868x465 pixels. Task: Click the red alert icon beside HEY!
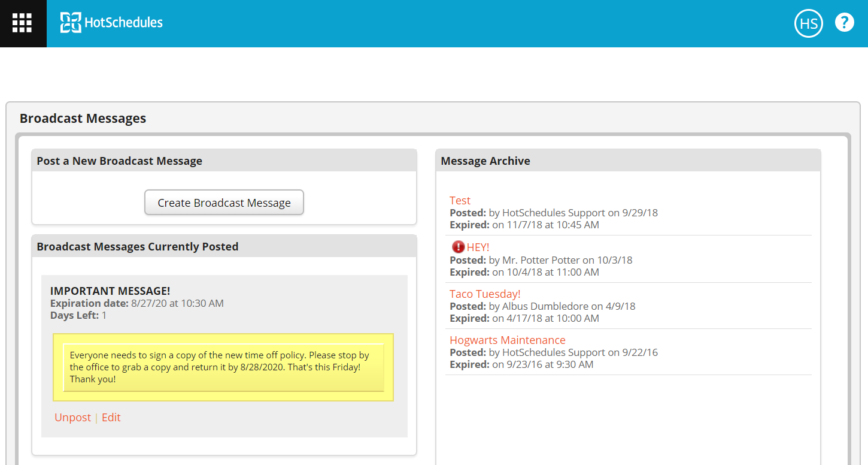coord(458,247)
